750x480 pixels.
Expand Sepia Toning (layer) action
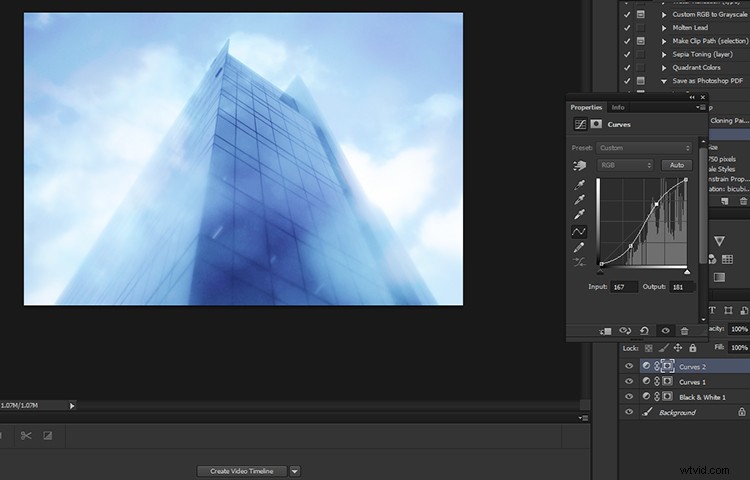(x=664, y=55)
